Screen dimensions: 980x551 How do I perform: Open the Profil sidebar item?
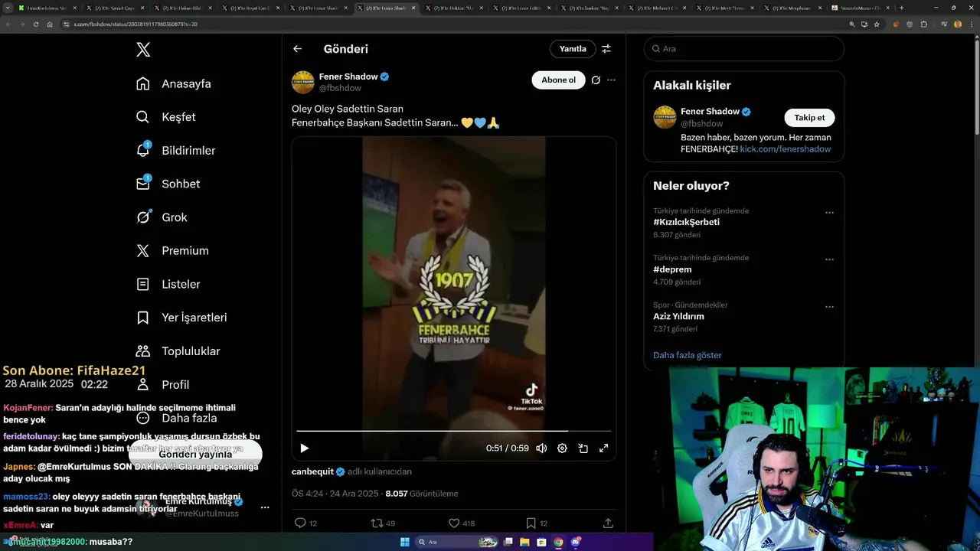(162, 384)
